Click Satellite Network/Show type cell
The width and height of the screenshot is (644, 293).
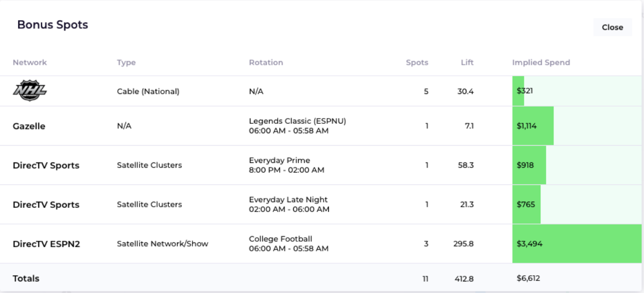coord(163,244)
